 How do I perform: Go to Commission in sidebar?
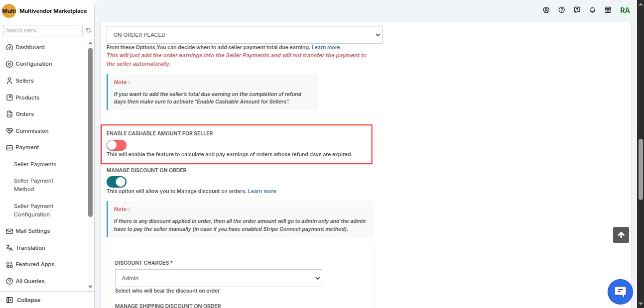point(32,131)
